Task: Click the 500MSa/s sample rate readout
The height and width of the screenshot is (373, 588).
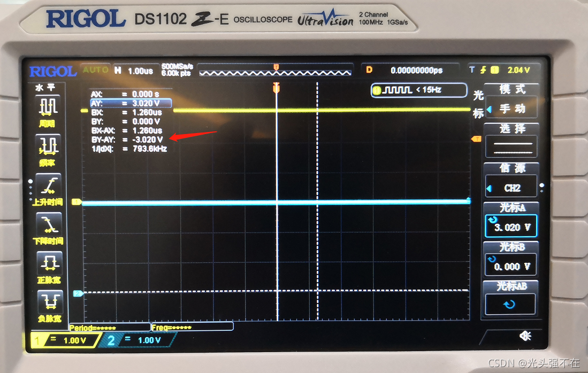Action: [177, 67]
